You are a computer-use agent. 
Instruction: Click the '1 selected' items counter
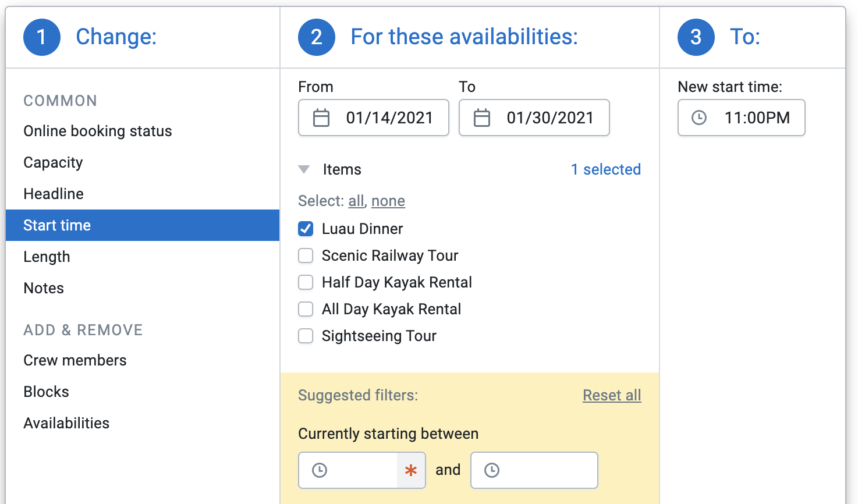click(605, 169)
